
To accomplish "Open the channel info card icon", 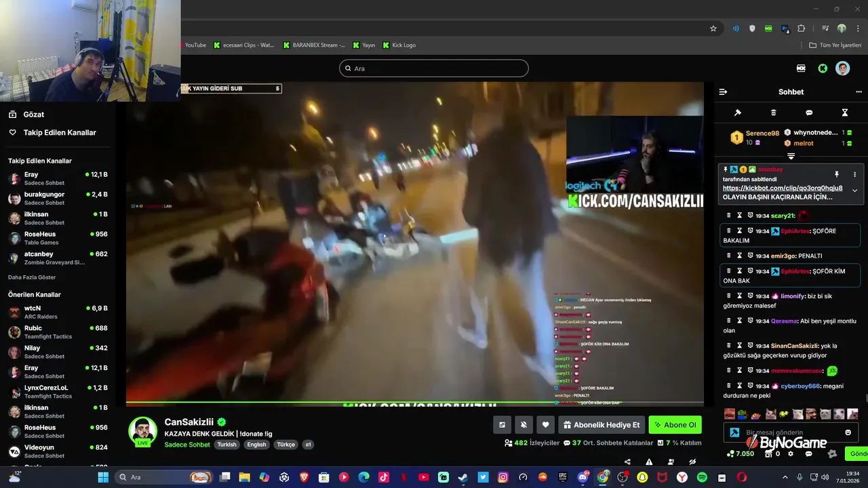I will click(x=502, y=425).
